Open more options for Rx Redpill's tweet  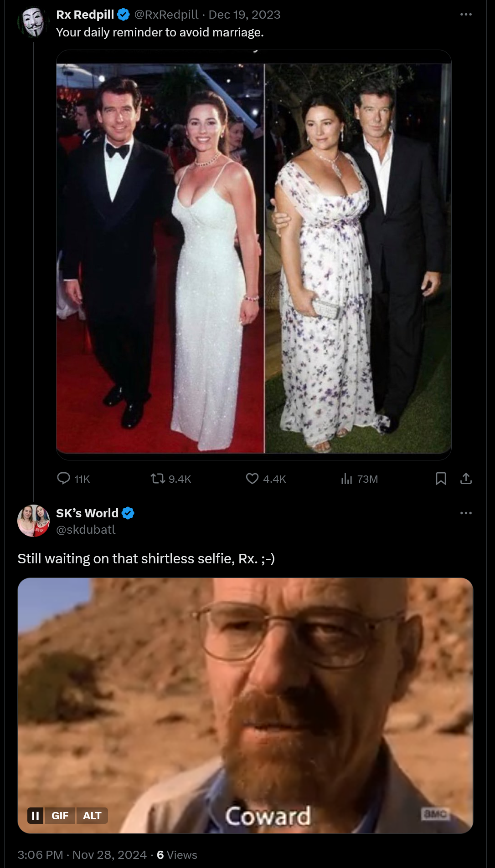coord(466,15)
